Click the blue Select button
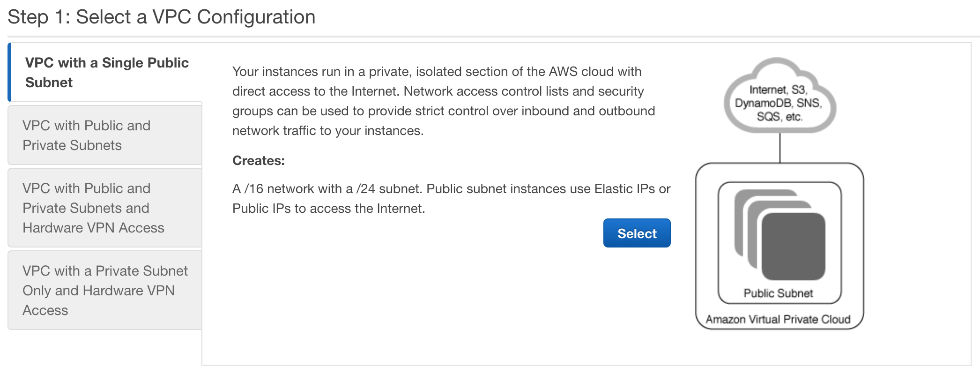This screenshot has width=980, height=375. [637, 233]
